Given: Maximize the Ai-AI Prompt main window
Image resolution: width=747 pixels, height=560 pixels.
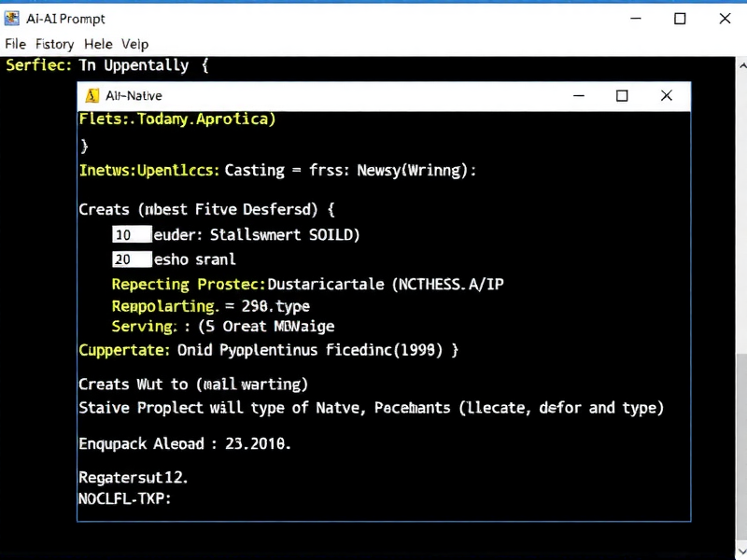Looking at the screenshot, I should pyautogui.click(x=680, y=19).
